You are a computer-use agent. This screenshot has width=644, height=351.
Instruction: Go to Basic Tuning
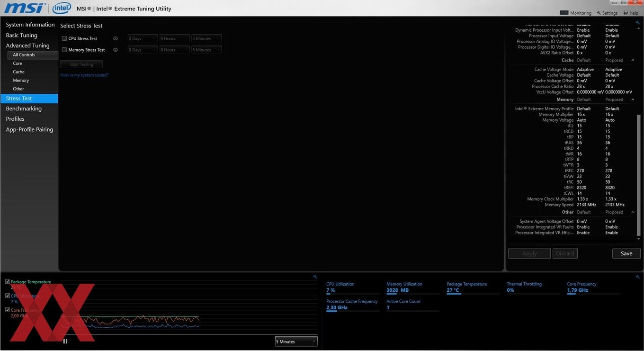pos(21,35)
